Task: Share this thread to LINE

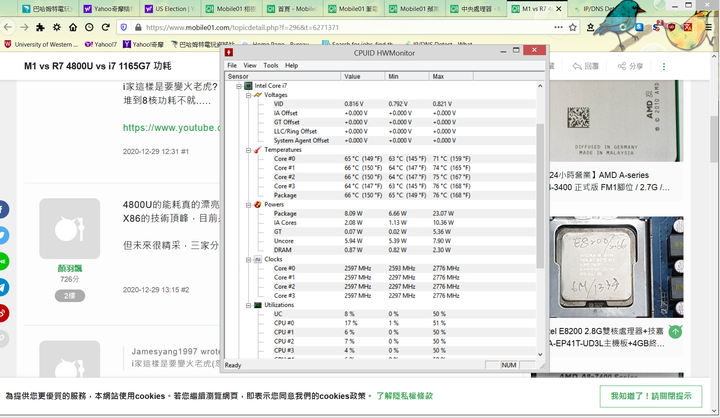Action: pos(2,261)
